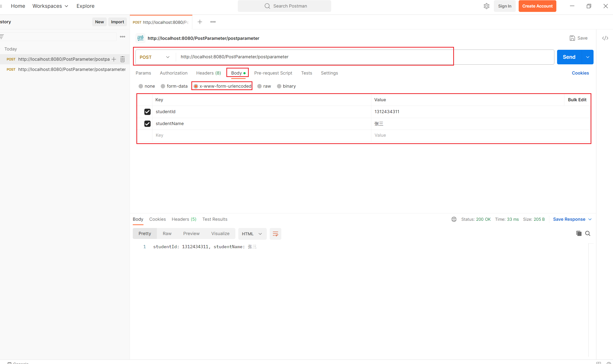Click the code snippet icon

pos(605,38)
